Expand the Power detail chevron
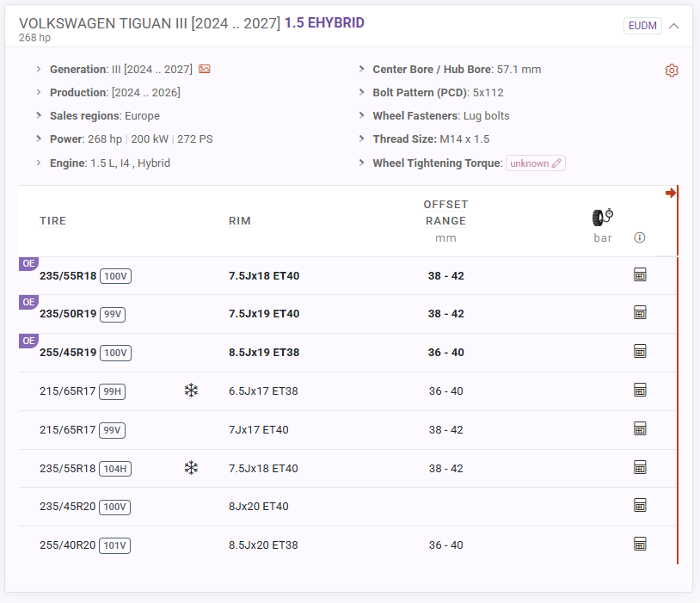Image resolution: width=700 pixels, height=603 pixels. point(39,138)
